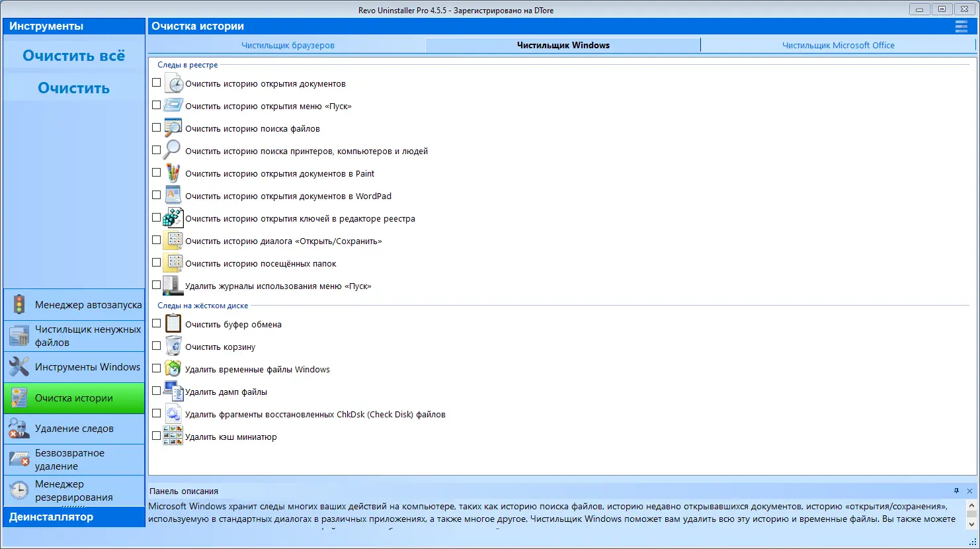Image resolution: width=980 pixels, height=549 pixels.
Task: Click the clipboard icon
Action: click(173, 324)
